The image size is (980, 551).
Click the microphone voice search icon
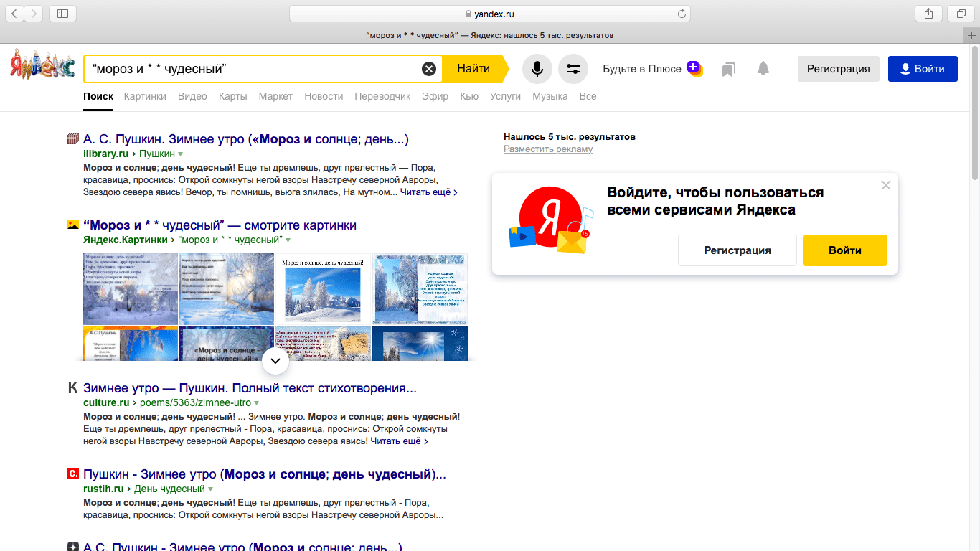coord(537,69)
